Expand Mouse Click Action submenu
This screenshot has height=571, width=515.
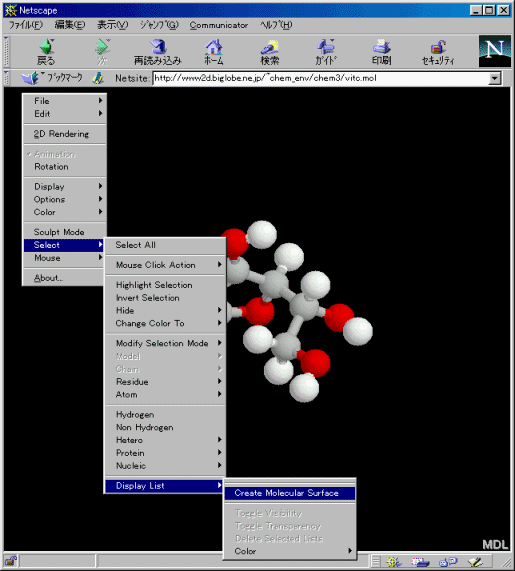[165, 265]
